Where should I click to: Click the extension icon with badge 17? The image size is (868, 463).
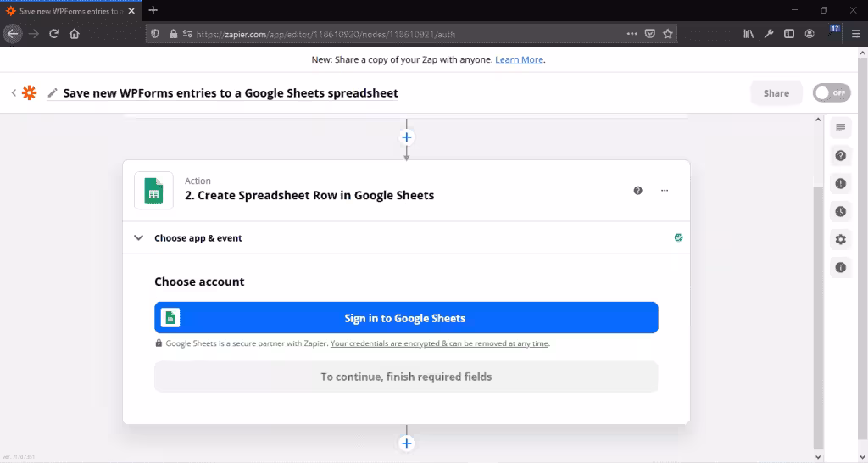click(x=834, y=31)
